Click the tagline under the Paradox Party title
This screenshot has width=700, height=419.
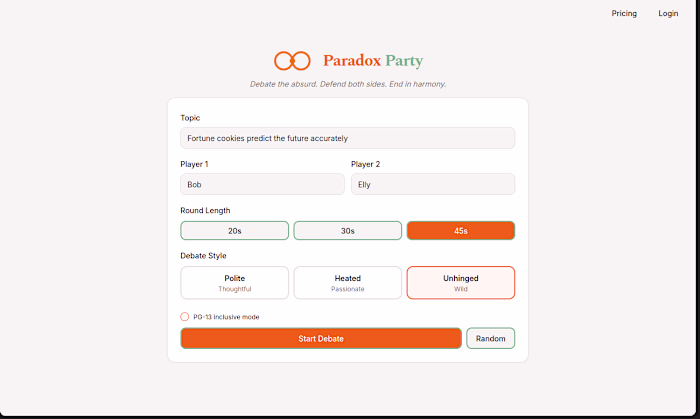pyautogui.click(x=347, y=84)
